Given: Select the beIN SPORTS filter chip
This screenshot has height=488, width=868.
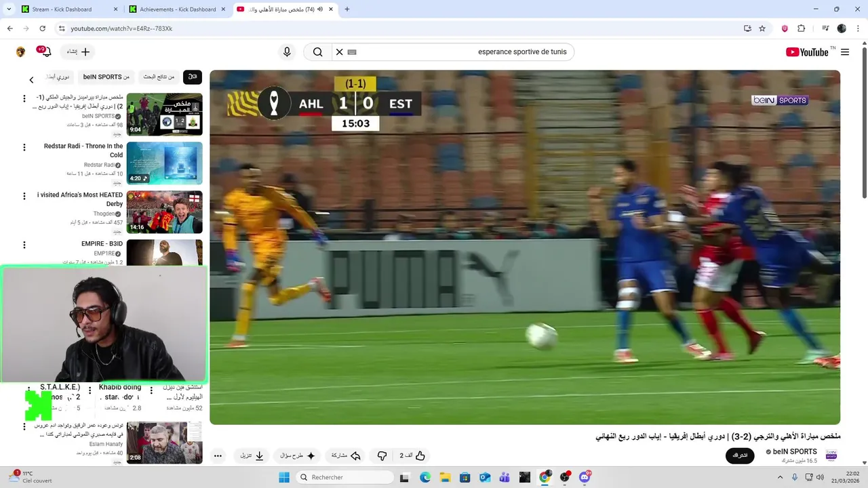Looking at the screenshot, I should [106, 77].
